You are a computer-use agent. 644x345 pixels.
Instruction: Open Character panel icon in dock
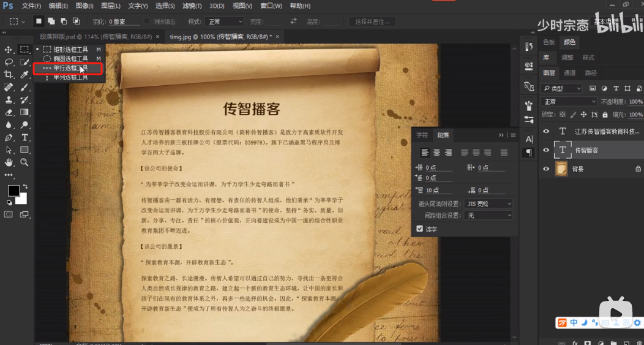(x=529, y=139)
